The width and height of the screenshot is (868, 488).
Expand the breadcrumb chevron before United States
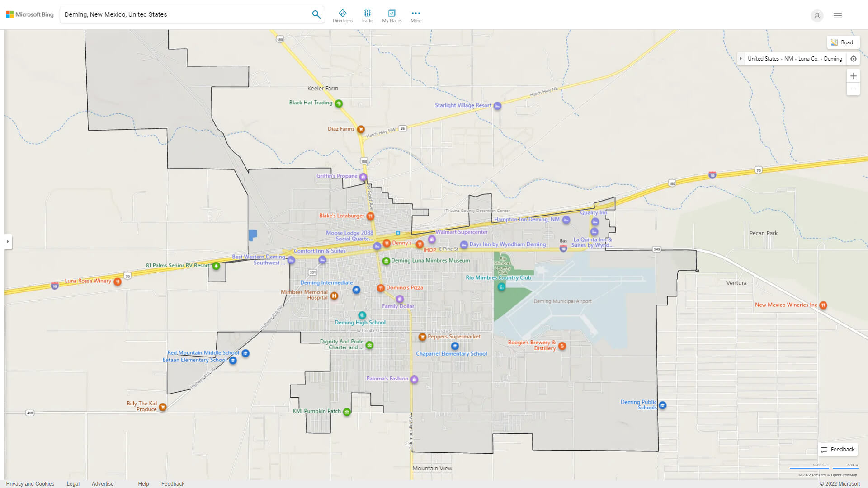[x=741, y=58]
